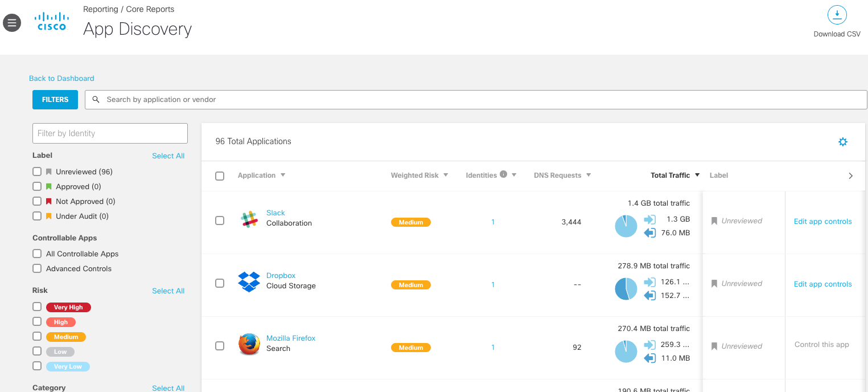Check the Not Approved (0) filter
The width and height of the screenshot is (868, 392).
pyautogui.click(x=37, y=201)
